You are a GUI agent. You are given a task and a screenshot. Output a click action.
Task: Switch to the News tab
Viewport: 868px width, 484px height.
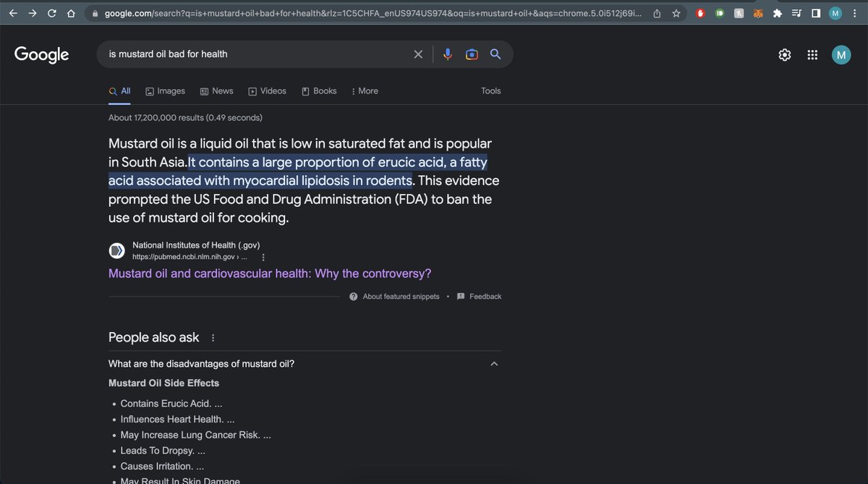(216, 91)
